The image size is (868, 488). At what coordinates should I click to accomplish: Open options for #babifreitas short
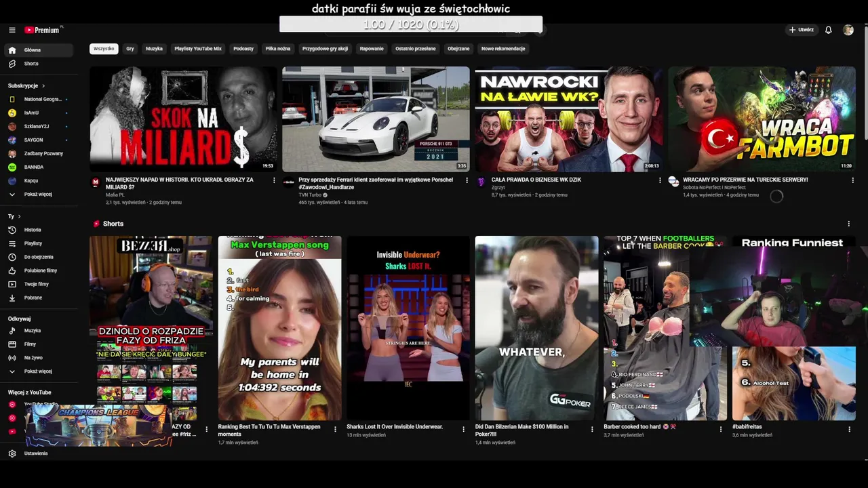(x=849, y=429)
